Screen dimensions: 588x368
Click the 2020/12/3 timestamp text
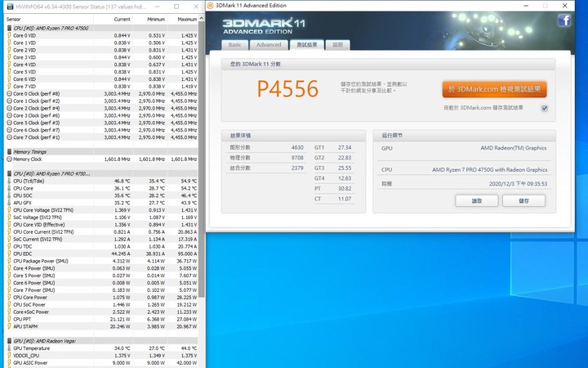tap(518, 184)
